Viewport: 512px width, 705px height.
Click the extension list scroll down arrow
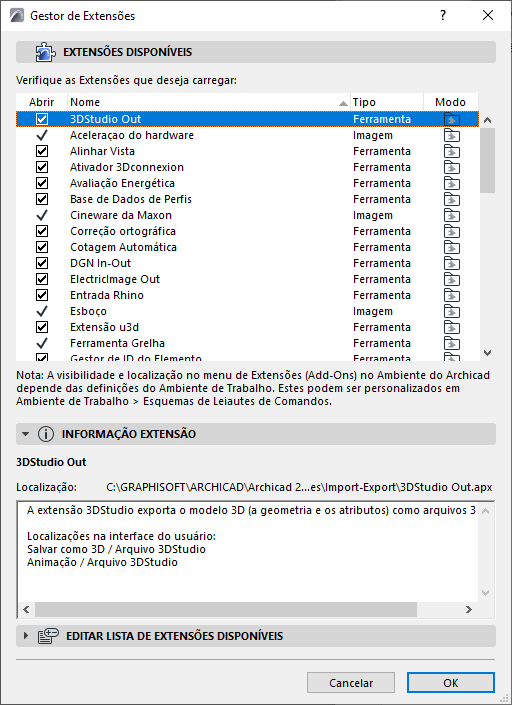coord(487,353)
